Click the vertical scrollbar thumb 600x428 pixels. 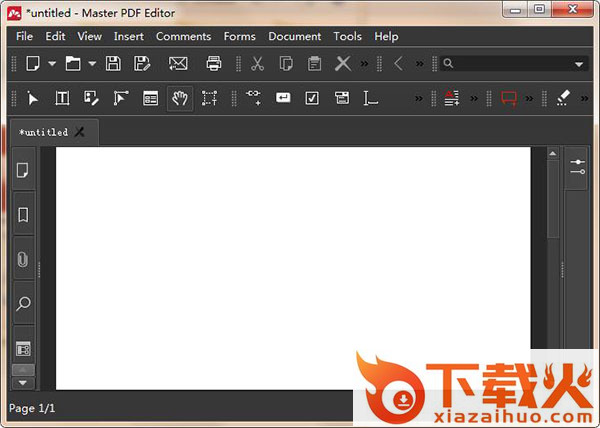coord(553,199)
